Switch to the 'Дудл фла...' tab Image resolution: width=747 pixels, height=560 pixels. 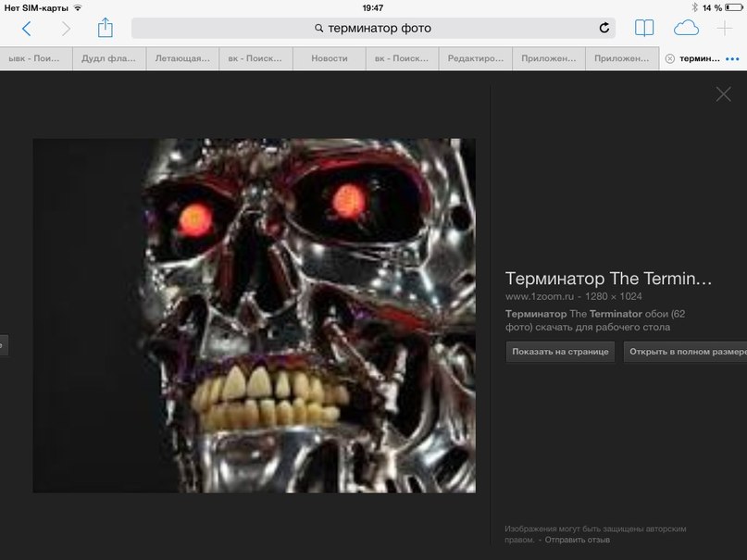coord(109,58)
